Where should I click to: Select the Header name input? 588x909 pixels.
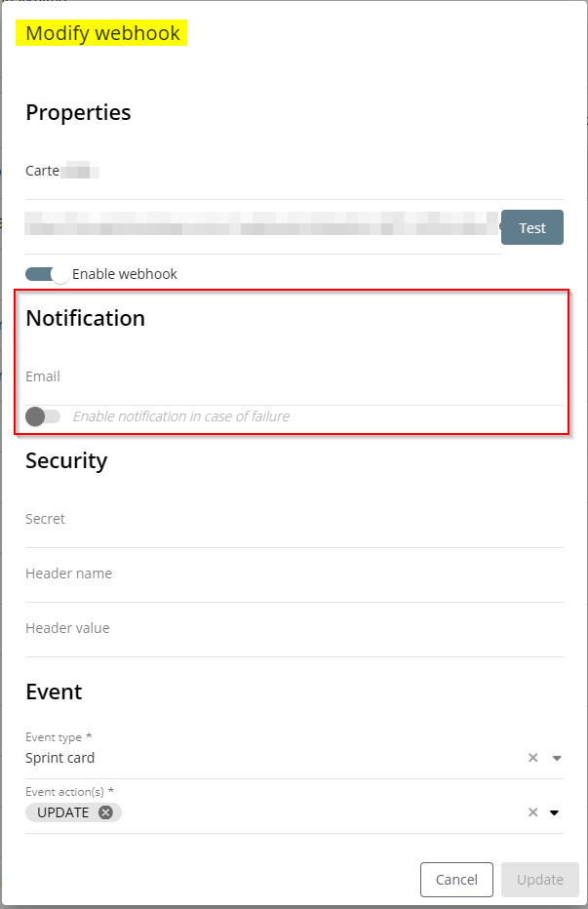(x=293, y=574)
